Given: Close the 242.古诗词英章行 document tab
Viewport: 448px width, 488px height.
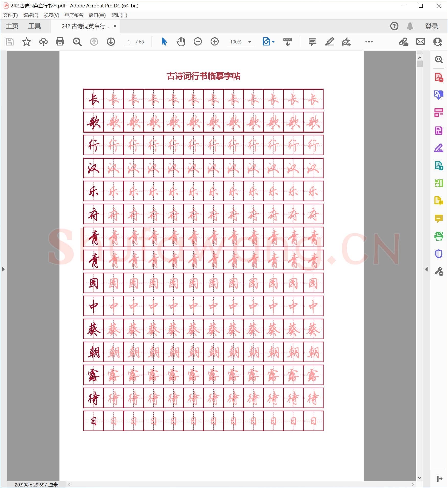Looking at the screenshot, I should [115, 26].
